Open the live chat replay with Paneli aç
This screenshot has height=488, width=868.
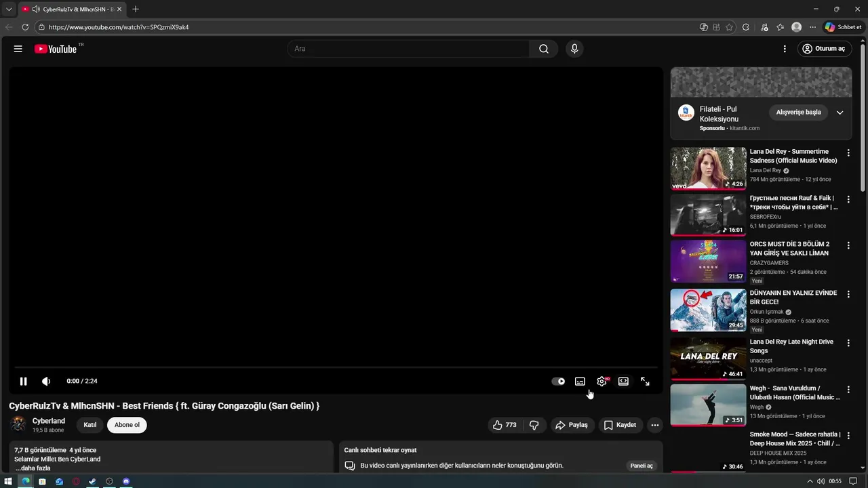pos(642,466)
